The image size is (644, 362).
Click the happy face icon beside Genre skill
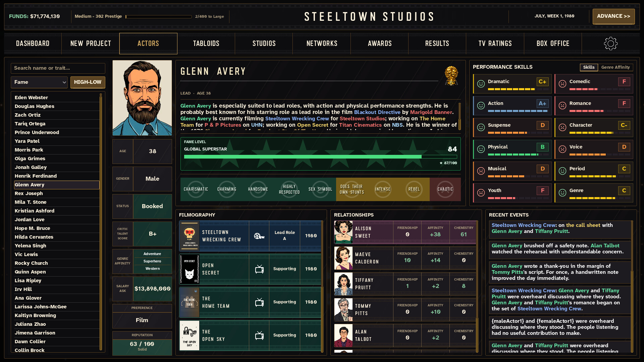(x=562, y=193)
